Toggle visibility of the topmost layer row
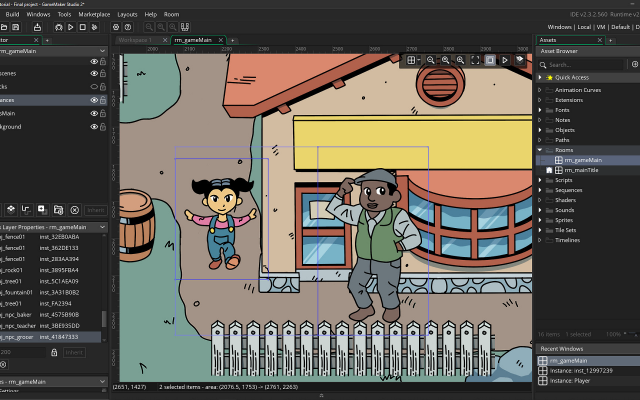This screenshot has width=640, height=400. click(94, 62)
